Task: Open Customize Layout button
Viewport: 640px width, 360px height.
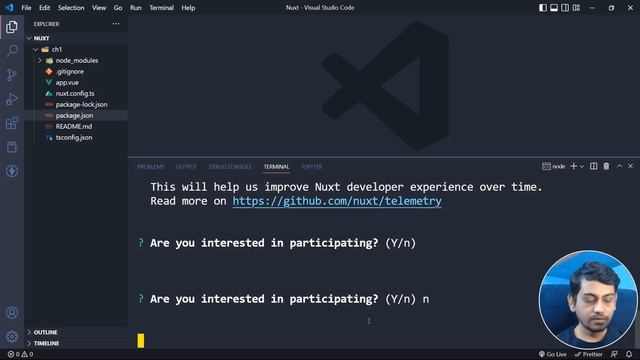Action: point(576,8)
